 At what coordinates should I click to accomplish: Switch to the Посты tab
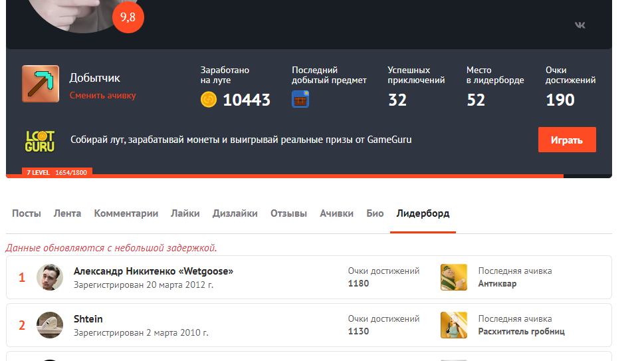(x=27, y=213)
